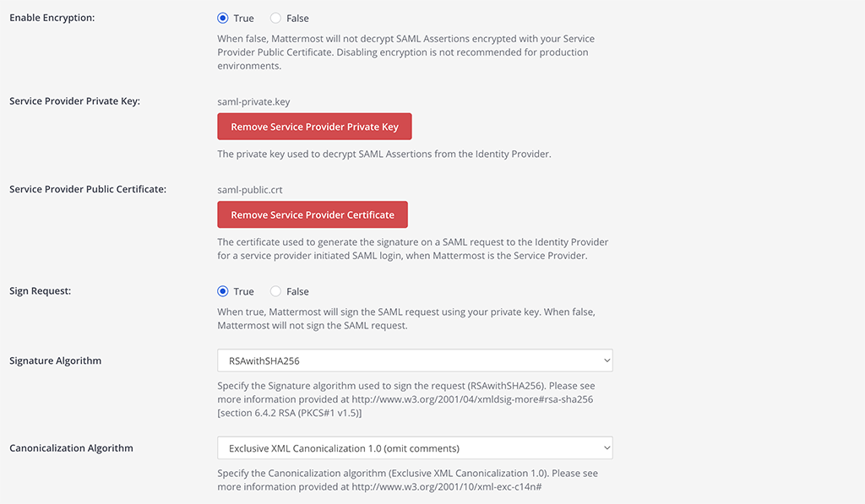Viewport: 865px width, 504px height.
Task: Click the Service Provider Public Certificate label
Action: click(88, 190)
